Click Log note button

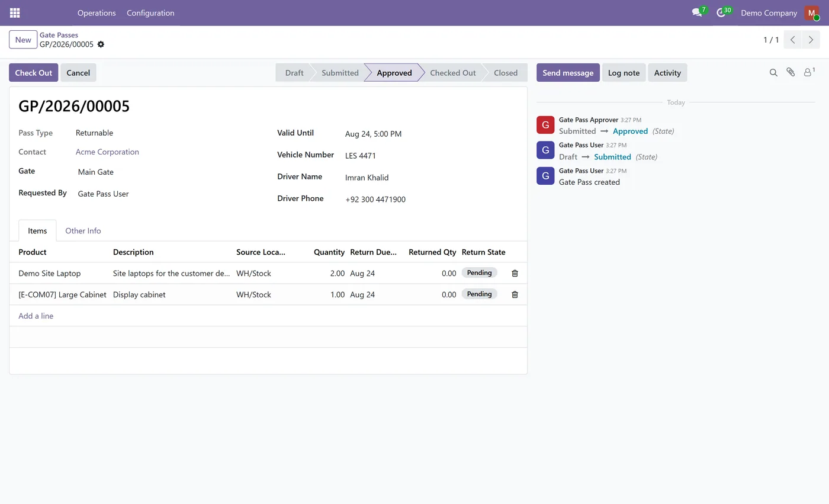point(624,72)
